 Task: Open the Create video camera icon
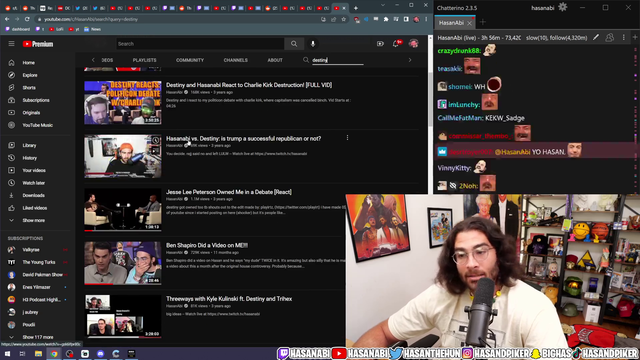380,44
